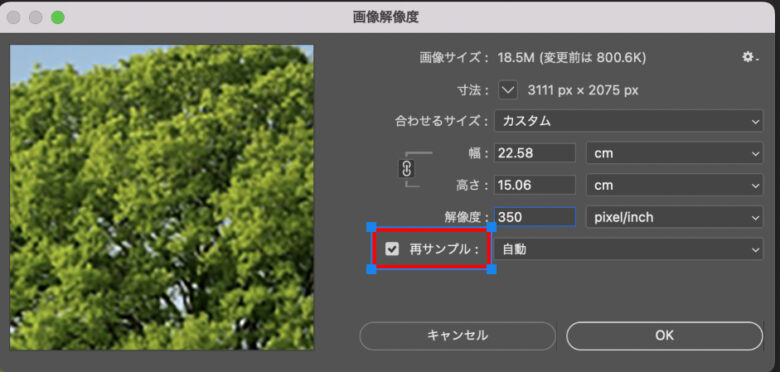This screenshot has width=780, height=372.
Task: Open the 幅 width unit cm dropdown
Action: tap(675, 153)
